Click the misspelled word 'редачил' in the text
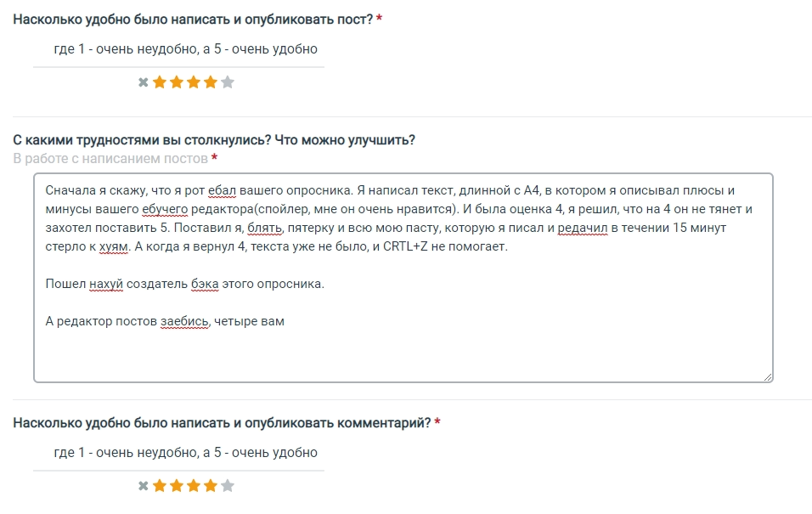The height and width of the screenshot is (514, 812). pos(583,228)
